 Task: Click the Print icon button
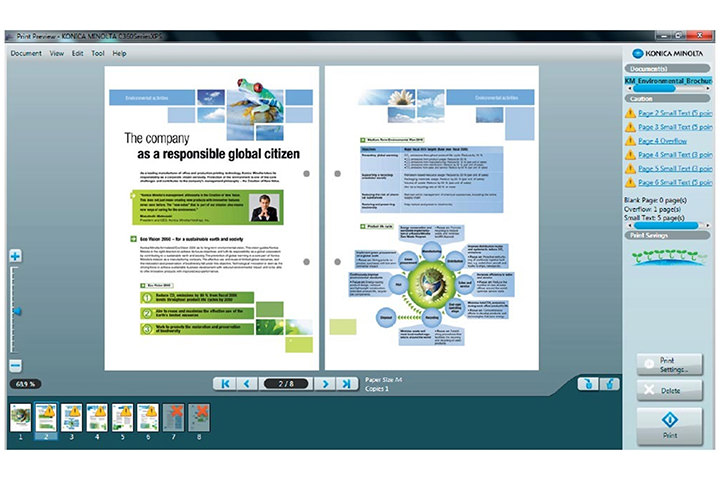click(669, 427)
